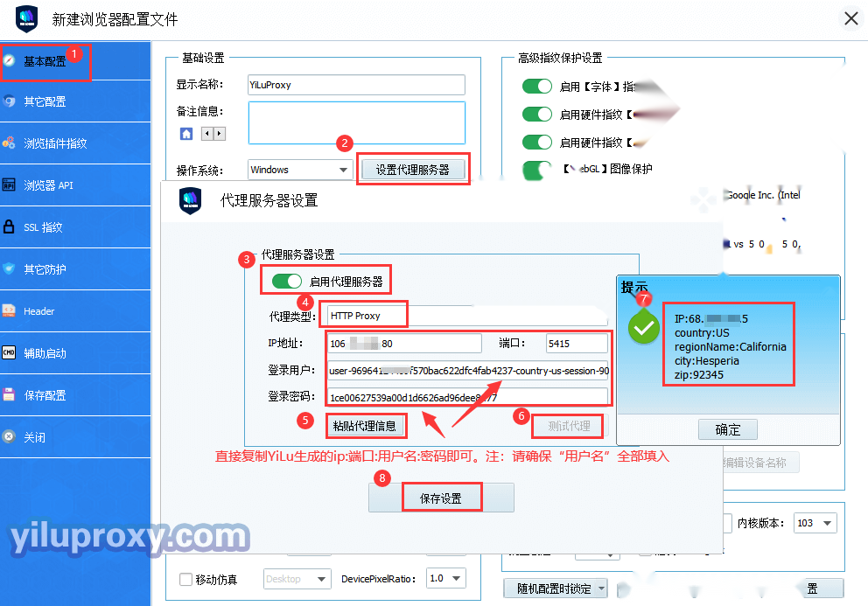
Task: Click the SSL 指纹 lock icon
Action: click(9, 226)
